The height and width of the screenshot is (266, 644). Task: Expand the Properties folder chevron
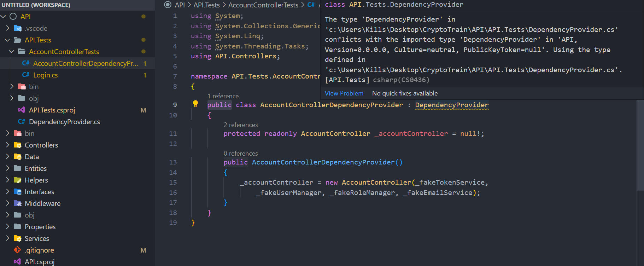(8, 227)
